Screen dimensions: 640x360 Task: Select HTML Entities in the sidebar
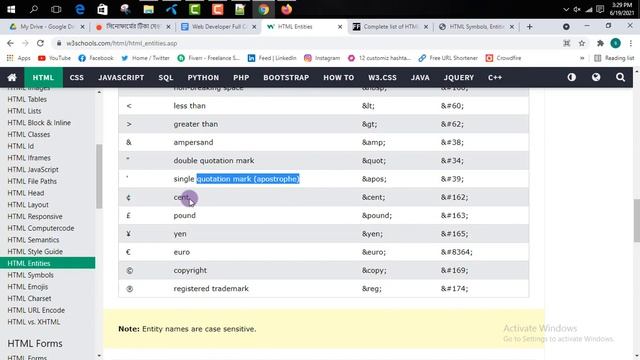(47, 263)
